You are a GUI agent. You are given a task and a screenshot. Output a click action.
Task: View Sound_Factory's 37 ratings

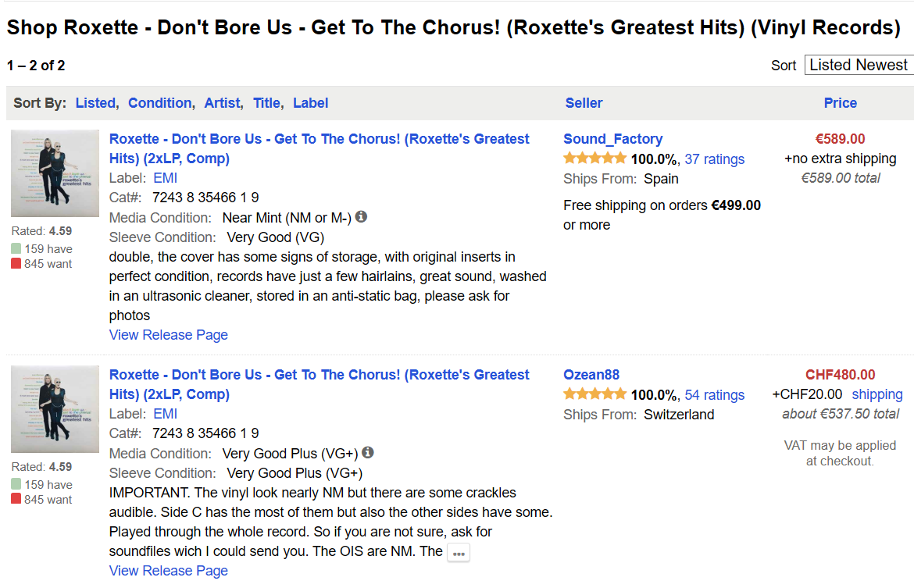point(714,159)
